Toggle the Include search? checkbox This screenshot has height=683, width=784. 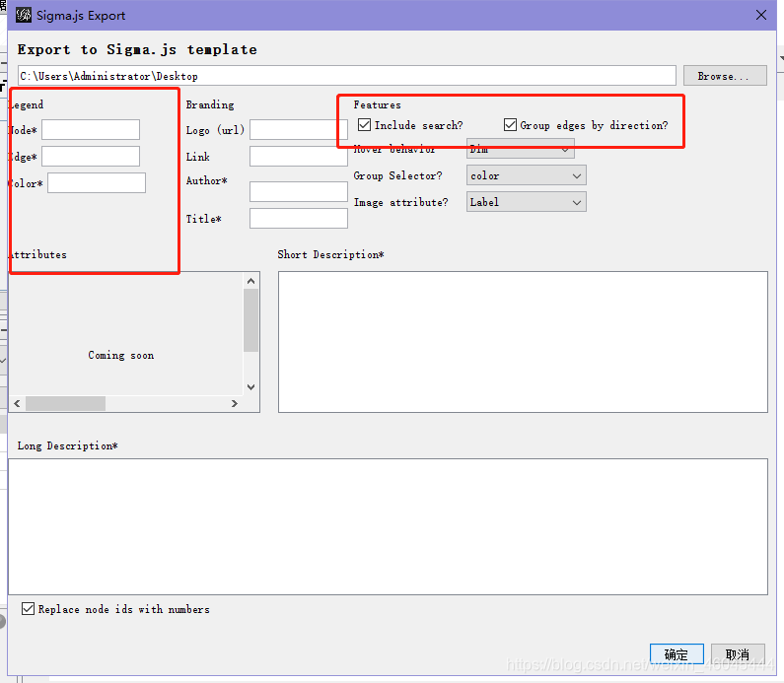(365, 125)
